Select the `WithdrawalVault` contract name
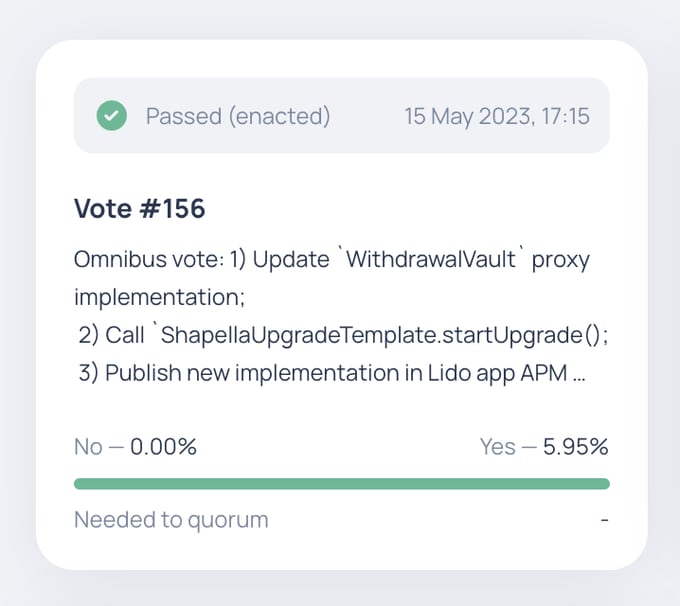 point(431,259)
